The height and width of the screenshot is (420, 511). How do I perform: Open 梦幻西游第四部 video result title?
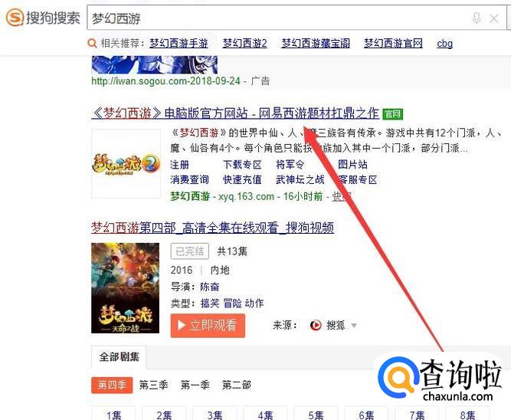212,228
